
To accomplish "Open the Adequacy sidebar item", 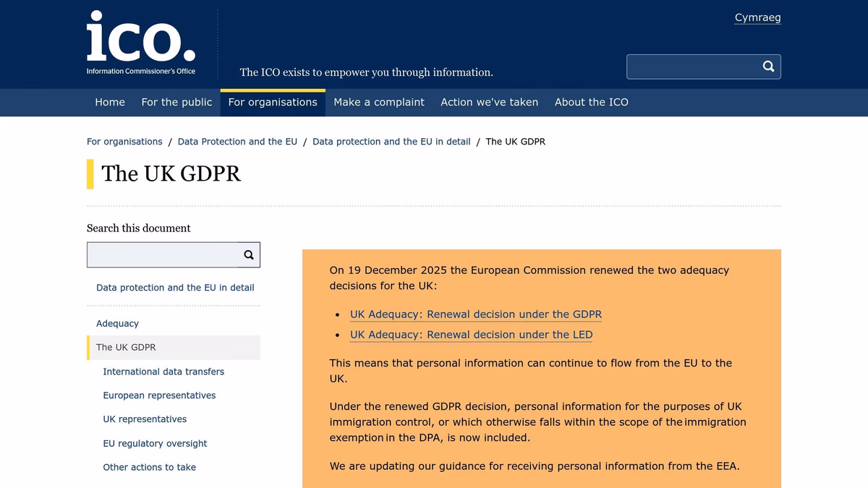I will [117, 323].
